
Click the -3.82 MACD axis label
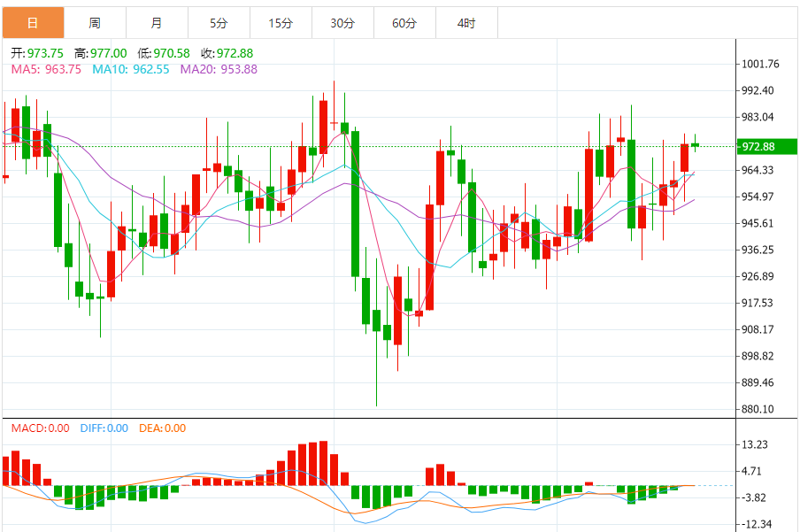(752, 497)
